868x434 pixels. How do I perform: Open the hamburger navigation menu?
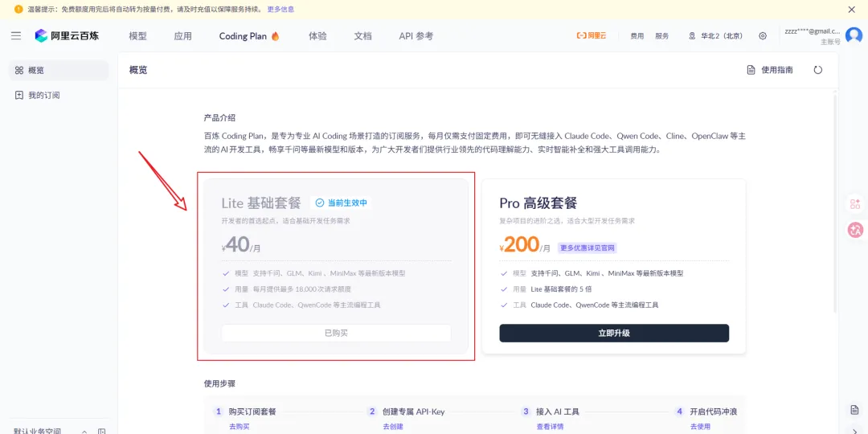click(16, 36)
